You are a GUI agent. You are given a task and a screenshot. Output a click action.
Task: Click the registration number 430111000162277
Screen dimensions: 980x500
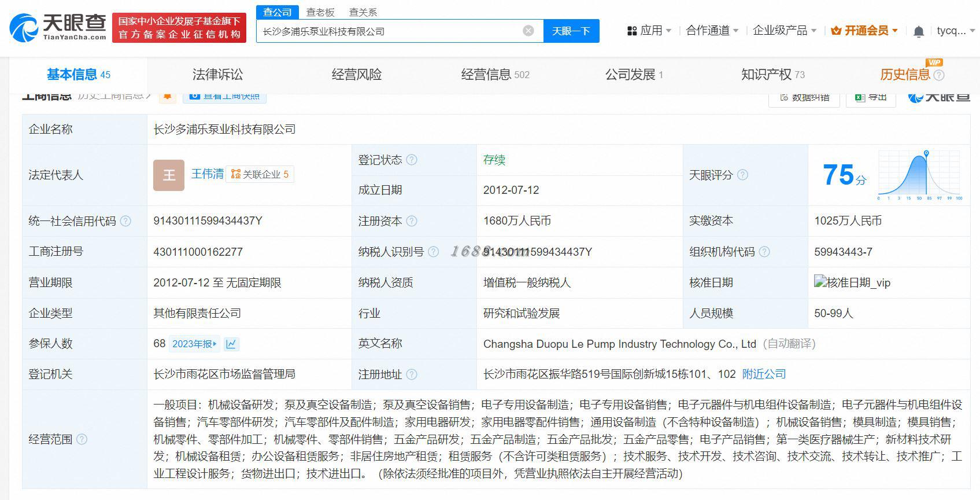pyautogui.click(x=198, y=252)
